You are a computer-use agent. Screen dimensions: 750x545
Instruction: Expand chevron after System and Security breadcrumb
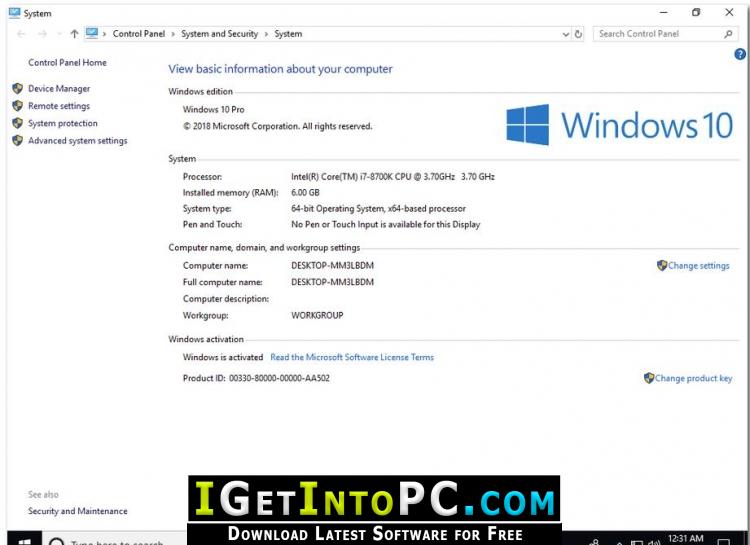266,34
